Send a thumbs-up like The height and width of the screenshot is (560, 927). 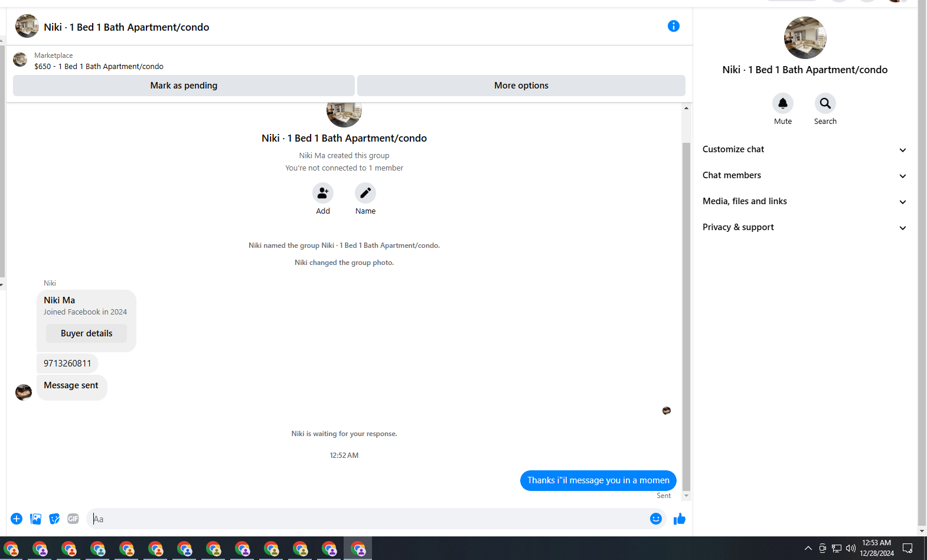click(680, 519)
